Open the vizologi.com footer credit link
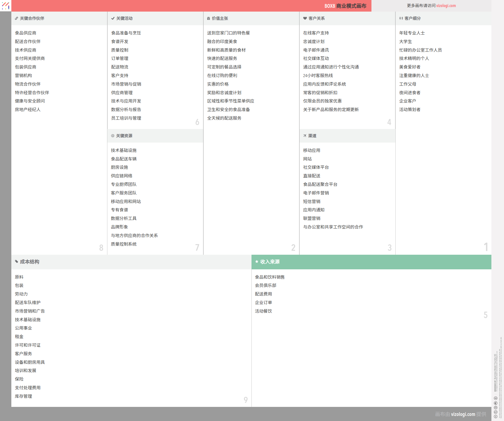This screenshot has height=421, width=504. (x=463, y=414)
